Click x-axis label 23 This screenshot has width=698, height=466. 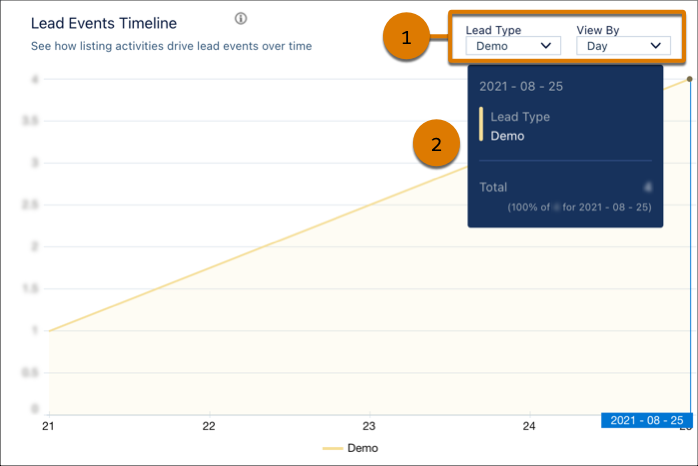[x=369, y=426]
